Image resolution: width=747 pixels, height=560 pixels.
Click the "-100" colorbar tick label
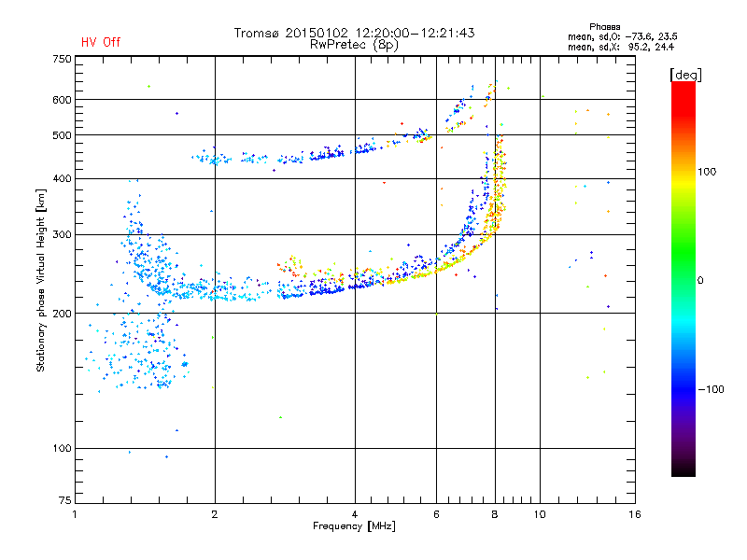click(x=712, y=389)
